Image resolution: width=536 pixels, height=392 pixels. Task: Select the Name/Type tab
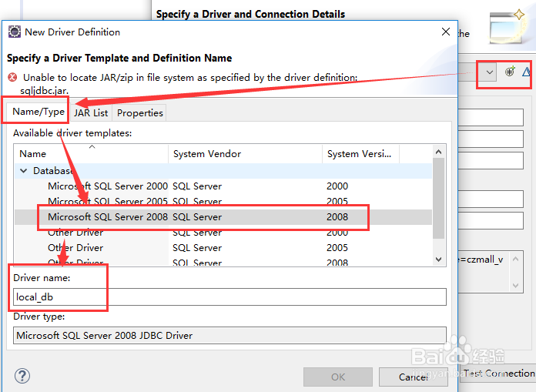coord(39,112)
